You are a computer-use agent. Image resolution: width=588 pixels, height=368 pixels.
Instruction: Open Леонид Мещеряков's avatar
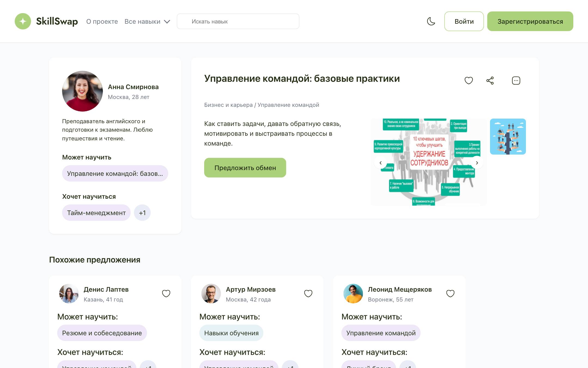pyautogui.click(x=353, y=294)
